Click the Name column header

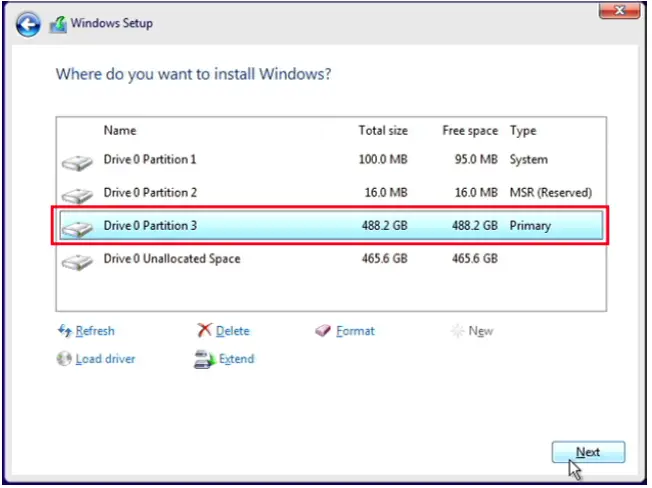120,131
